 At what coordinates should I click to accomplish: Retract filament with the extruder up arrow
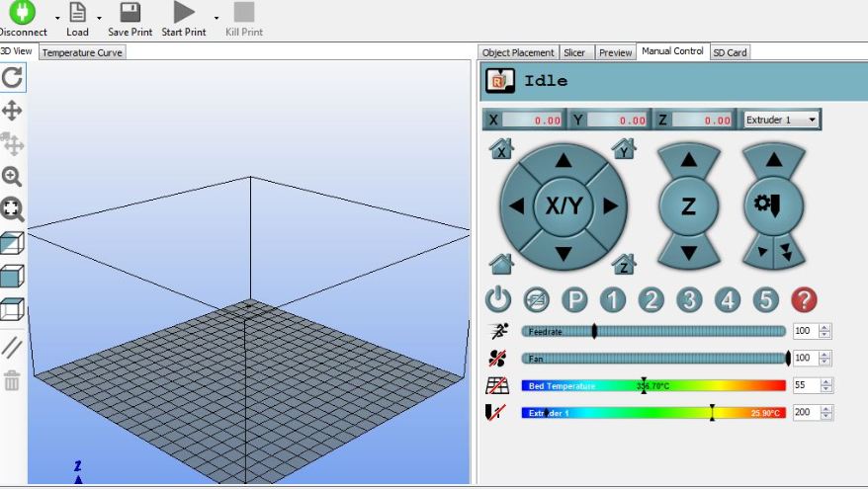[774, 160]
